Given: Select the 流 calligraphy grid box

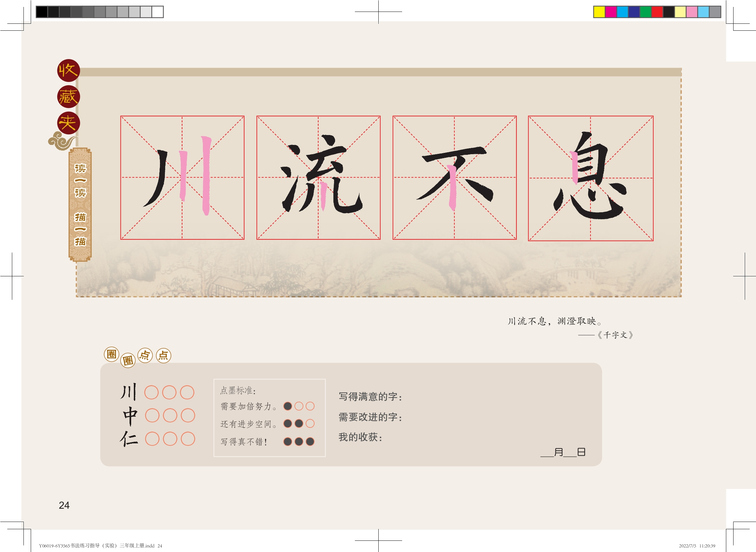Looking at the screenshot, I should pyautogui.click(x=318, y=178).
